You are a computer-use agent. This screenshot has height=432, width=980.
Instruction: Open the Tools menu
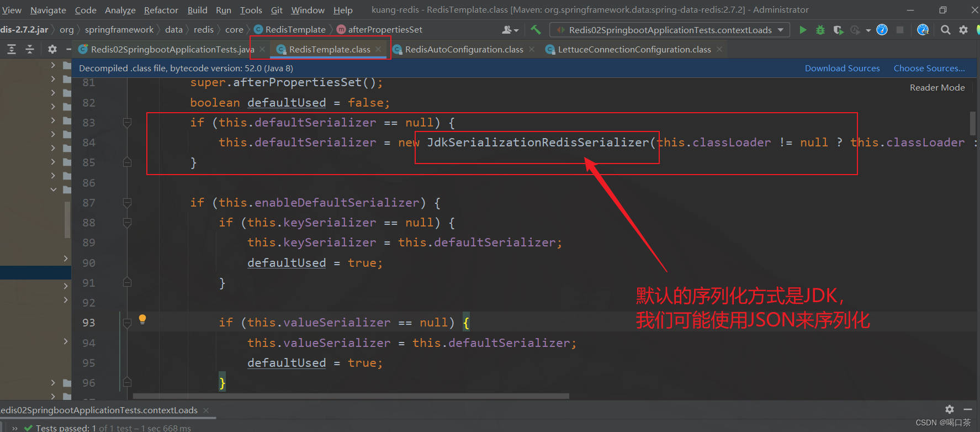[x=251, y=10]
